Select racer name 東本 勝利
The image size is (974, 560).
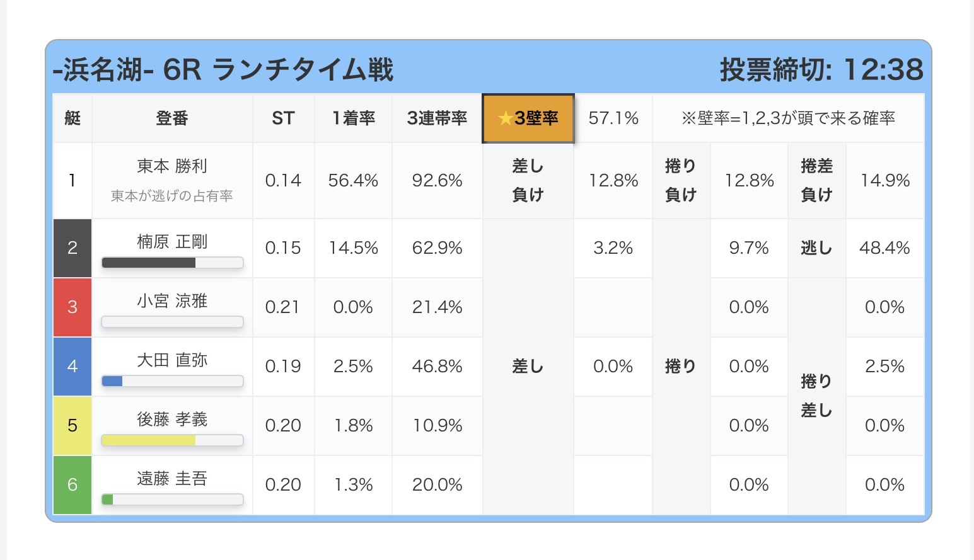coord(172,166)
